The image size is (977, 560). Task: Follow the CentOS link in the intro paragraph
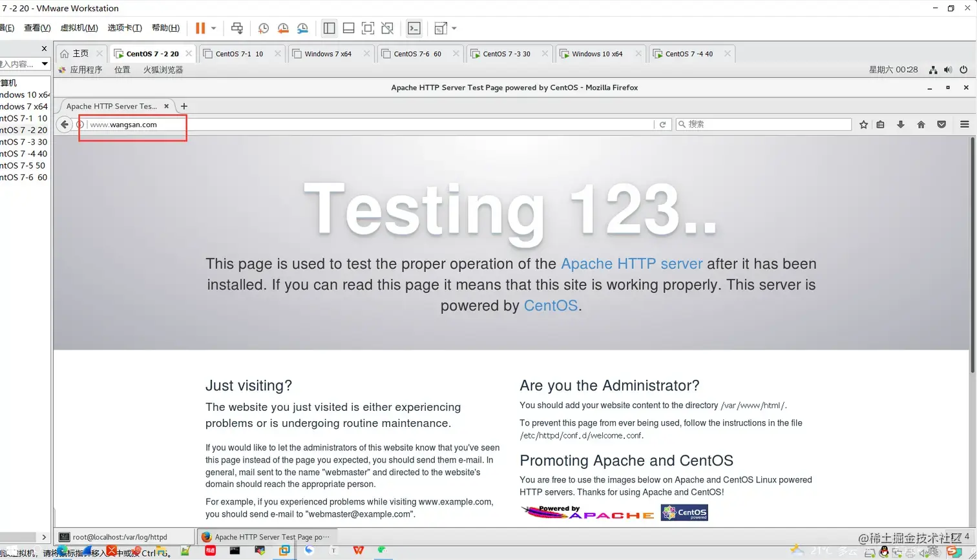click(x=551, y=306)
